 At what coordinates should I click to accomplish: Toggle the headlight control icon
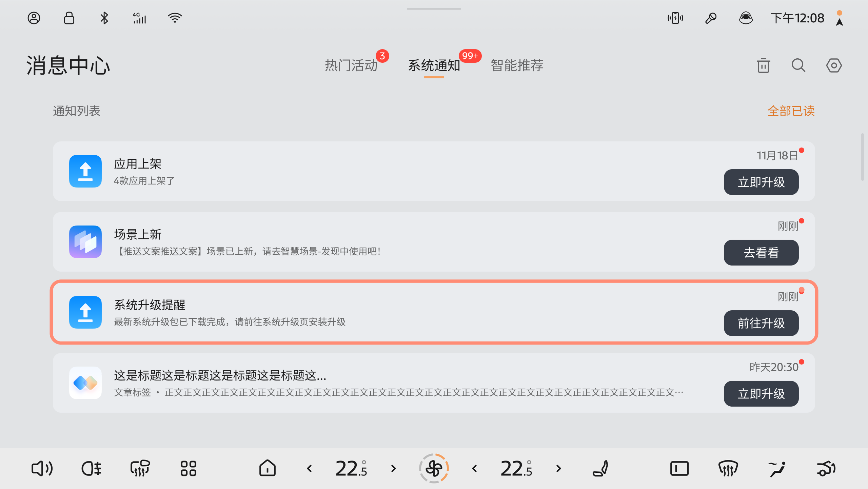pos(91,469)
